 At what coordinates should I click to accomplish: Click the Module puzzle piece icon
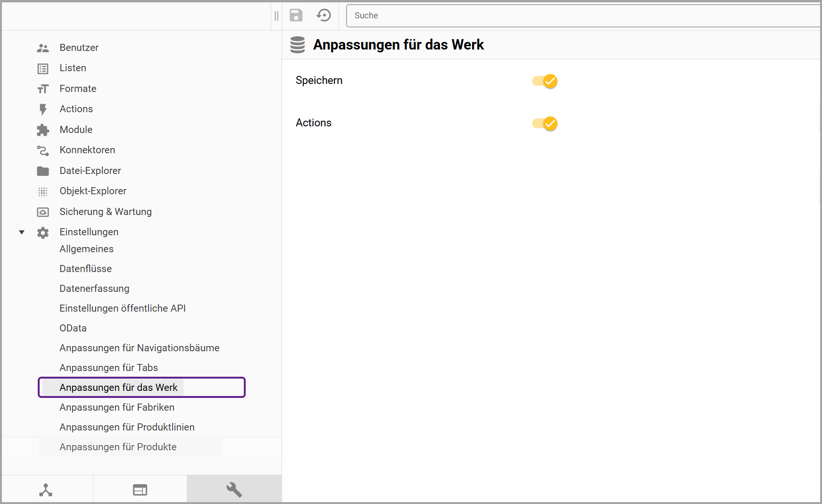43,130
